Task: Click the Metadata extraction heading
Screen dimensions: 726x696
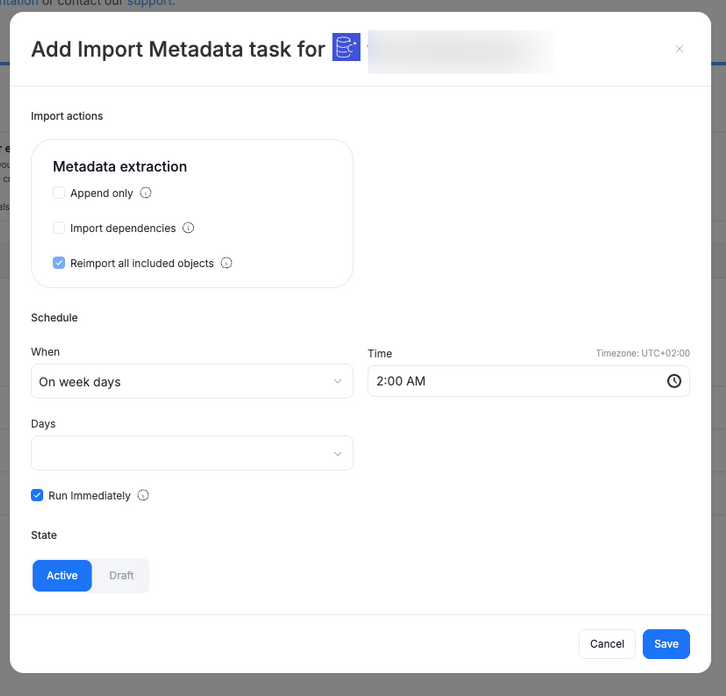Action: point(120,166)
